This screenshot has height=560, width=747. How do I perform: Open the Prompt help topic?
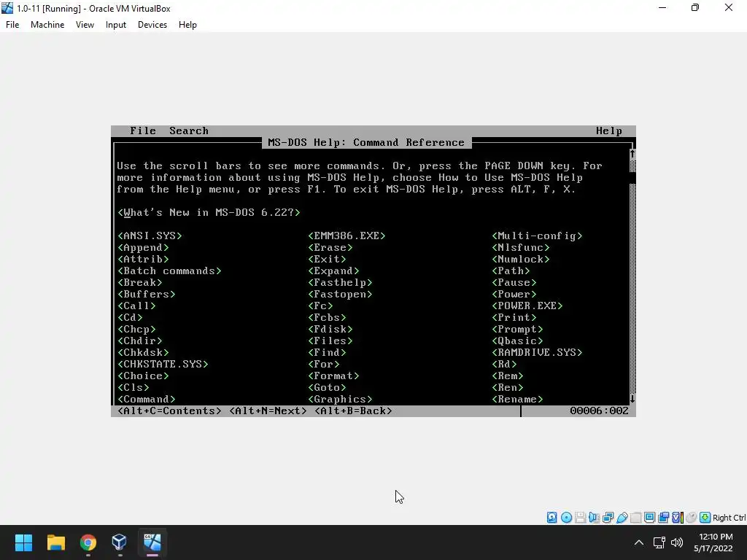tap(517, 329)
